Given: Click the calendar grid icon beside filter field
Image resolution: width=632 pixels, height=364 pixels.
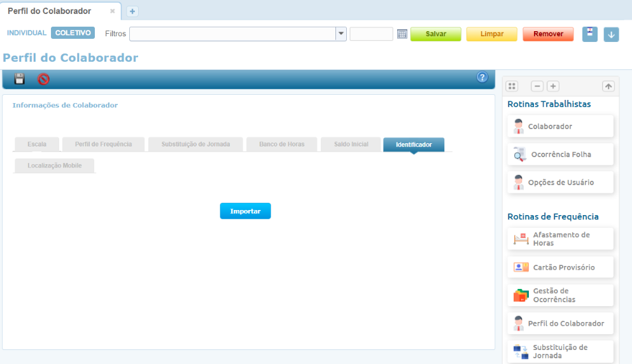Looking at the screenshot, I should pos(402,34).
